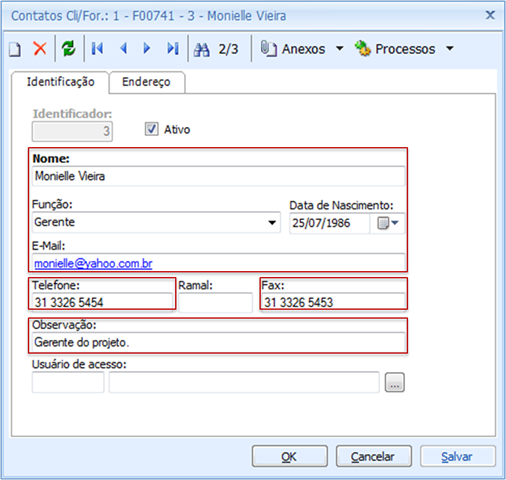506x480 pixels.
Task: Click the Cancelar button
Action: pos(374,456)
